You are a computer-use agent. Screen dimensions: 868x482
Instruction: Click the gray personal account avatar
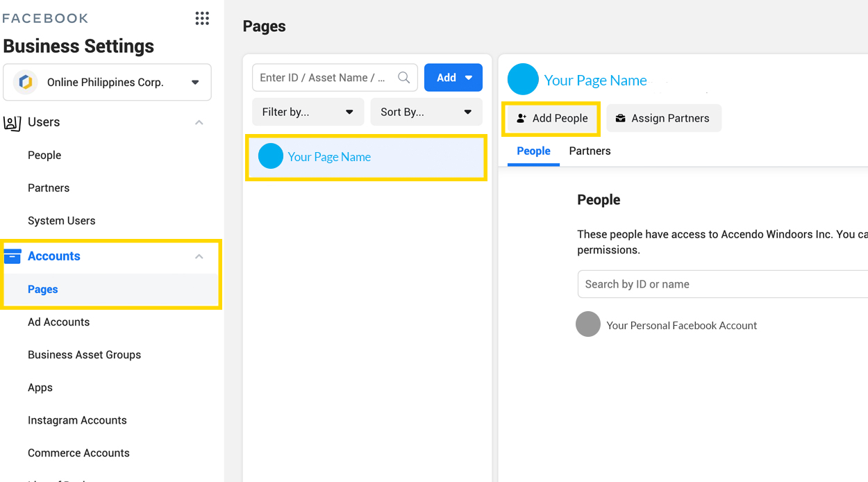[588, 324]
